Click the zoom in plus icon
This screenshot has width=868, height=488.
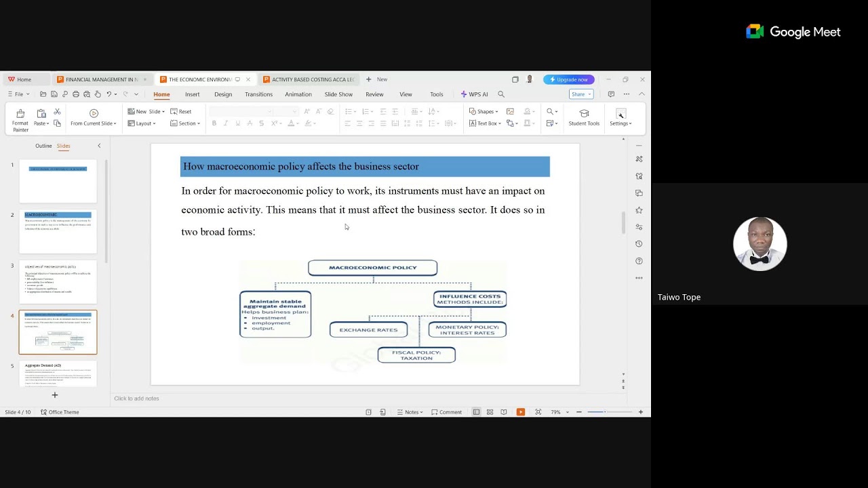(641, 412)
